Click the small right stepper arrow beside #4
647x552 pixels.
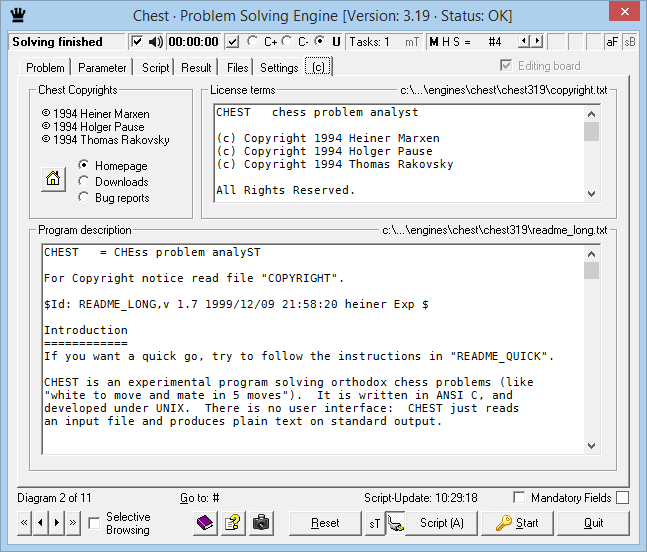click(537, 41)
